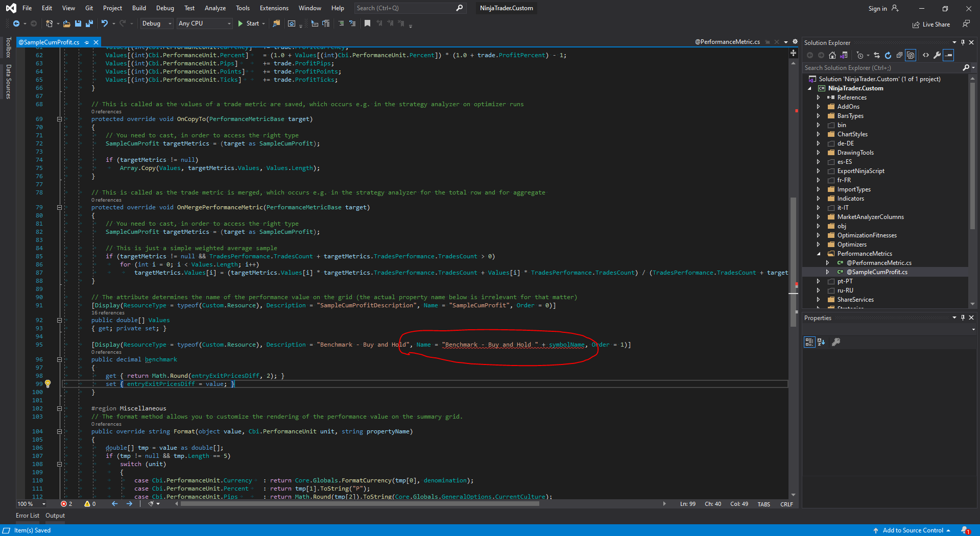The image size is (980, 536).
Task: Open the Build menu
Action: click(139, 8)
